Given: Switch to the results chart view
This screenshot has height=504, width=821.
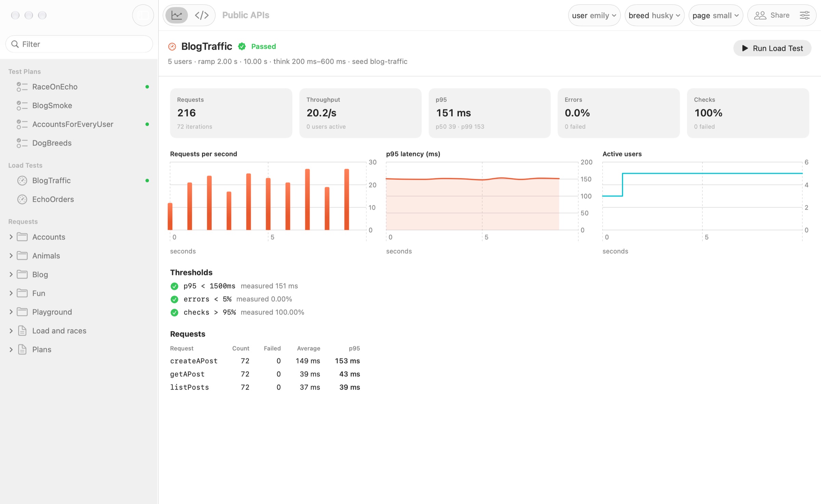Looking at the screenshot, I should (177, 15).
